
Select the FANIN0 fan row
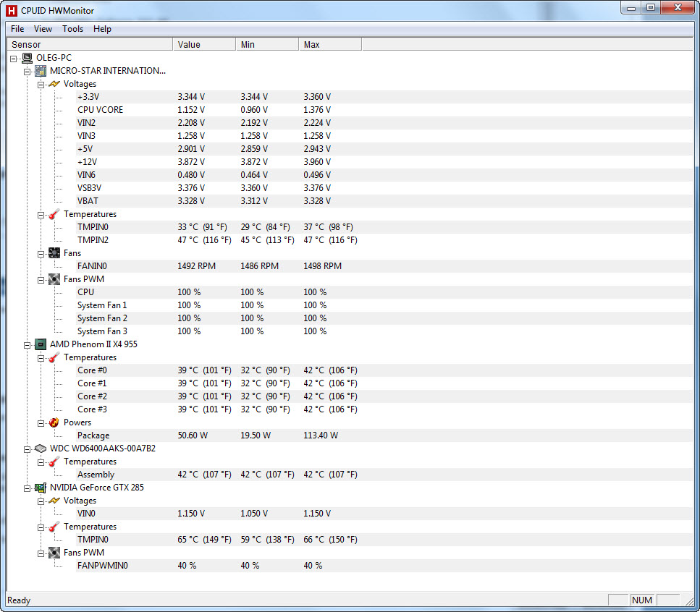(384, 266)
